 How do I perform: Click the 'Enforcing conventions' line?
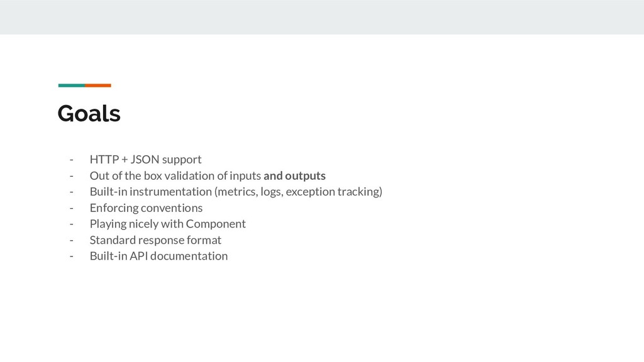point(146,207)
